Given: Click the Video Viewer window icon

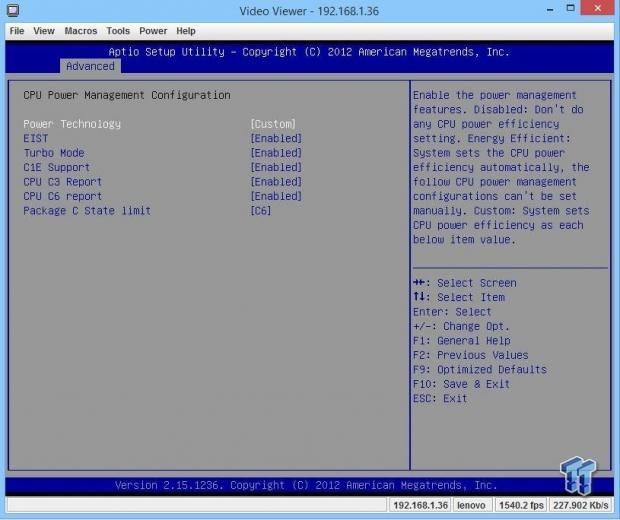Looking at the screenshot, I should click(x=13, y=10).
